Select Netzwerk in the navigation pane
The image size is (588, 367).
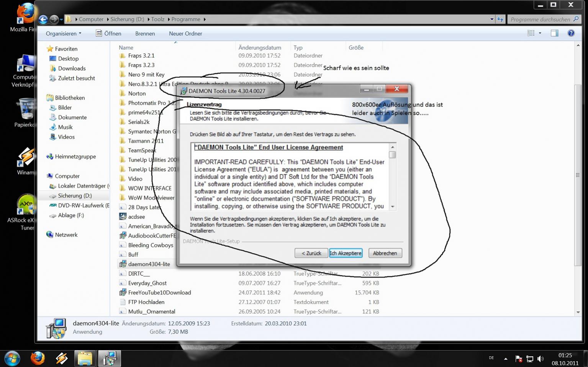pyautogui.click(x=66, y=235)
